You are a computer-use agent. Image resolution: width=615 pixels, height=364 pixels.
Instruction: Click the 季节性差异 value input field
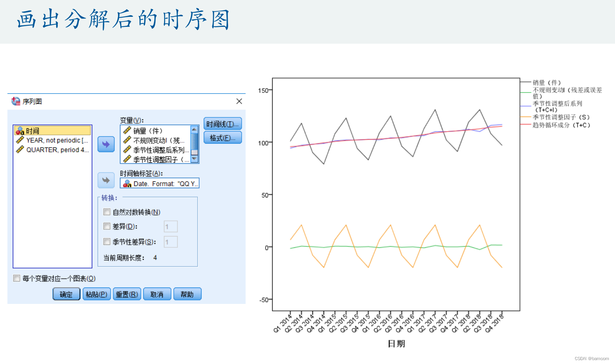(x=171, y=242)
